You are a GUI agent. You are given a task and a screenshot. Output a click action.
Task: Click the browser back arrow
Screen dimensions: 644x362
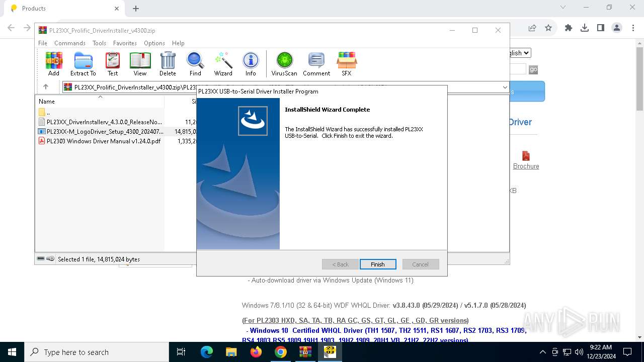pos(11,28)
